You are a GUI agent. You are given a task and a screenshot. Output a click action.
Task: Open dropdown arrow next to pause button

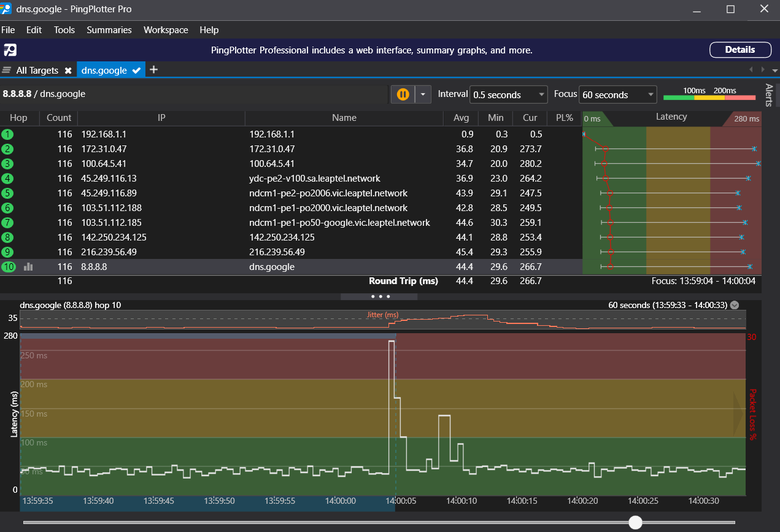point(423,94)
